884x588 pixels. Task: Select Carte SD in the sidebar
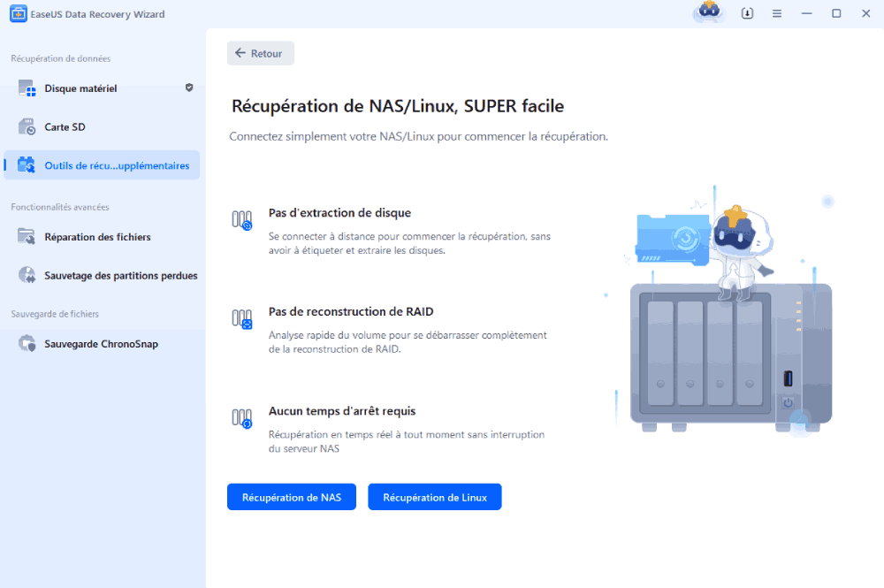(x=102, y=126)
